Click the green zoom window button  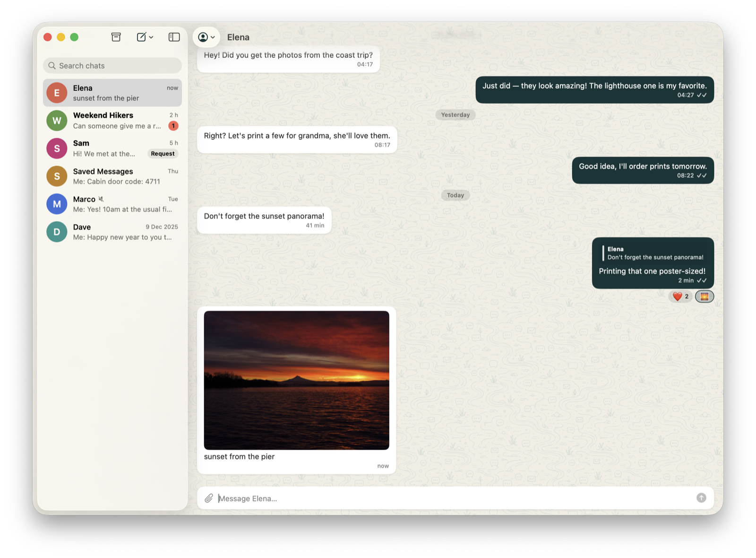(74, 37)
